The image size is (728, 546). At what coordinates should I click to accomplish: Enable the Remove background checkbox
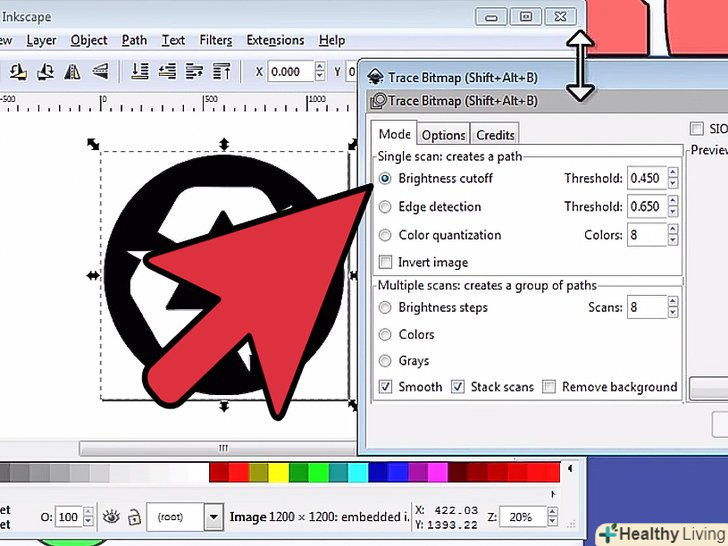[549, 387]
